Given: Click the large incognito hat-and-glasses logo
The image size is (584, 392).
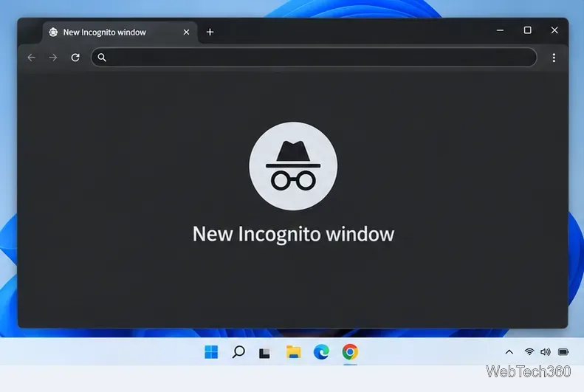Looking at the screenshot, I should (294, 166).
